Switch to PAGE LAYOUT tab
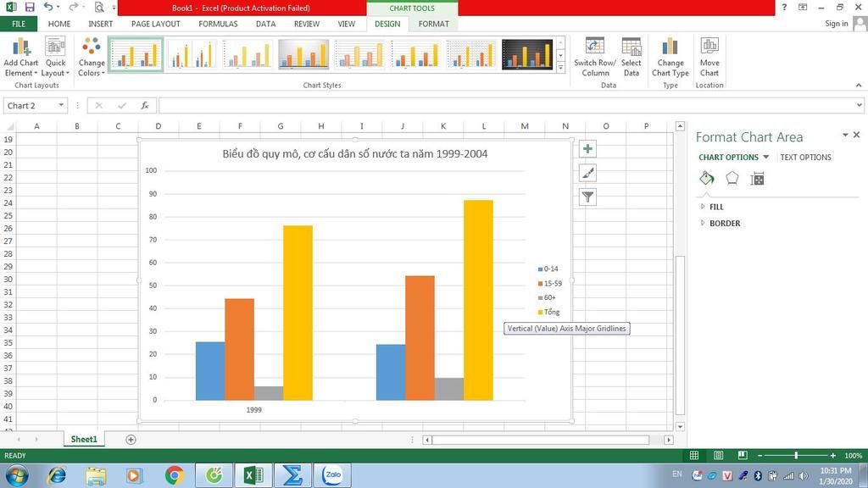Image resolution: width=868 pixels, height=488 pixels. [x=156, y=24]
